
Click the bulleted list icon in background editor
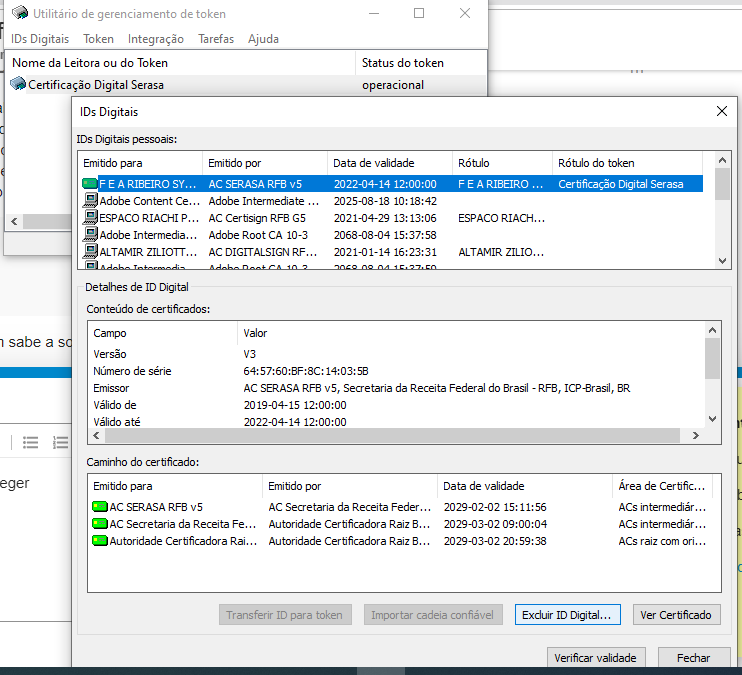30,443
